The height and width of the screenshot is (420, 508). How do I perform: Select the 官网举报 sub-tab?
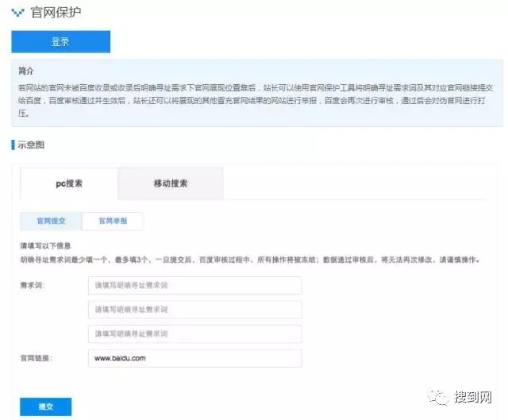pos(113,221)
